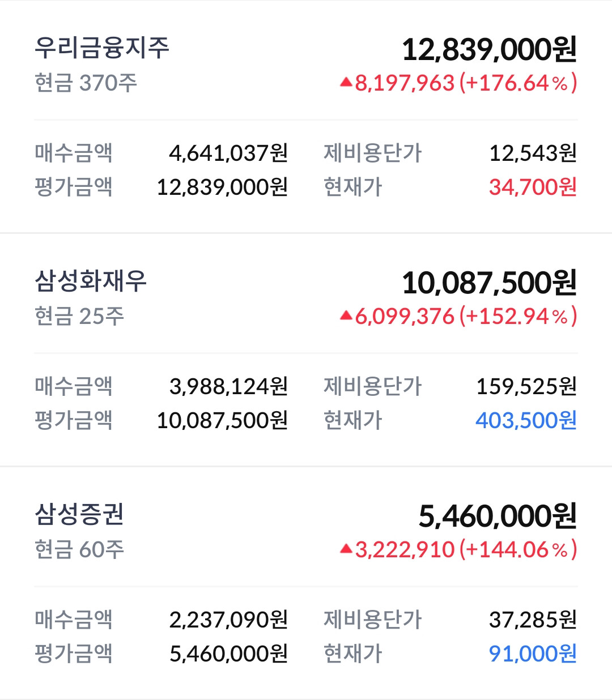Click the 현금 60주 holdings label

pyautogui.click(x=79, y=549)
